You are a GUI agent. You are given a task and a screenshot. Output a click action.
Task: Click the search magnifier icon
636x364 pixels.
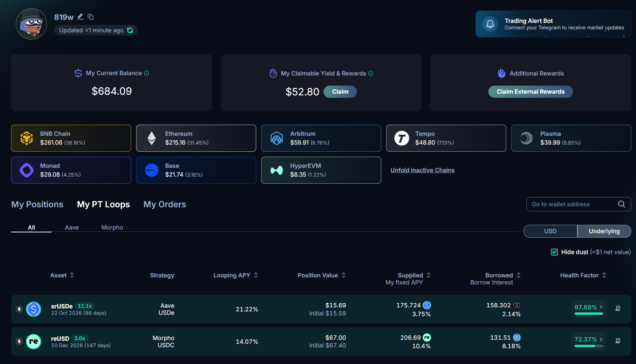(x=622, y=204)
